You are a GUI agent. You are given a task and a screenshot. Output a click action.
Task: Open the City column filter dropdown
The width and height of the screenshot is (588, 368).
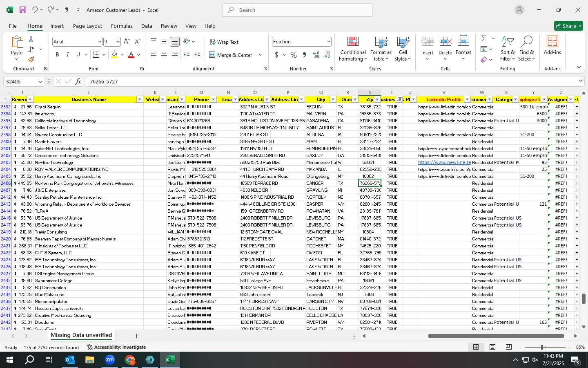(x=333, y=99)
